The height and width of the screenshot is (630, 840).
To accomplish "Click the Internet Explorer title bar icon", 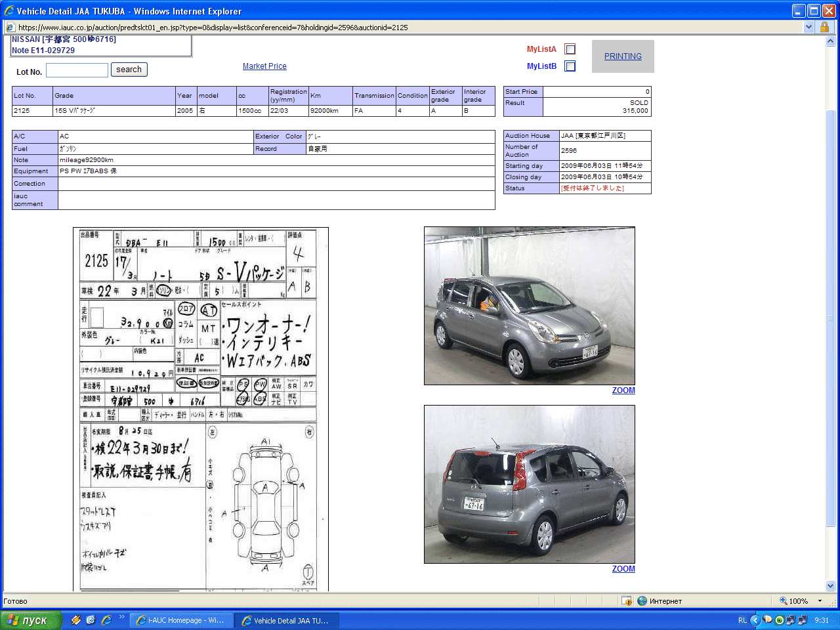I will coord(9,11).
